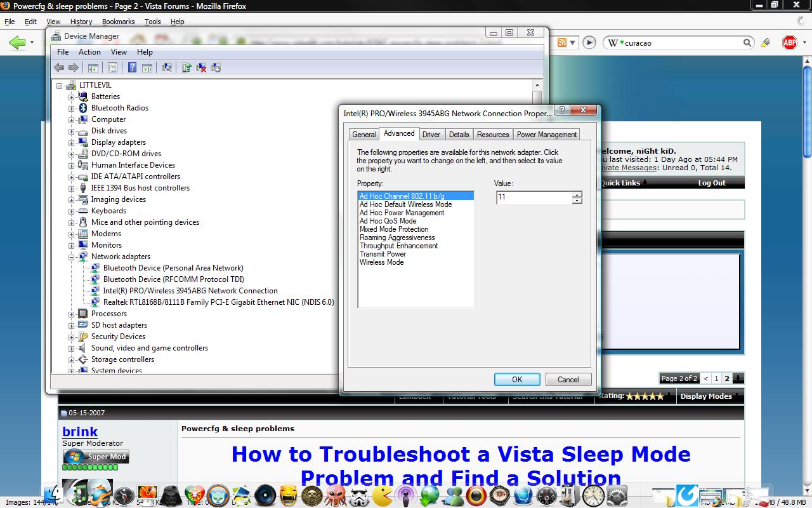Click Cancel in the Properties dialog

click(x=568, y=379)
